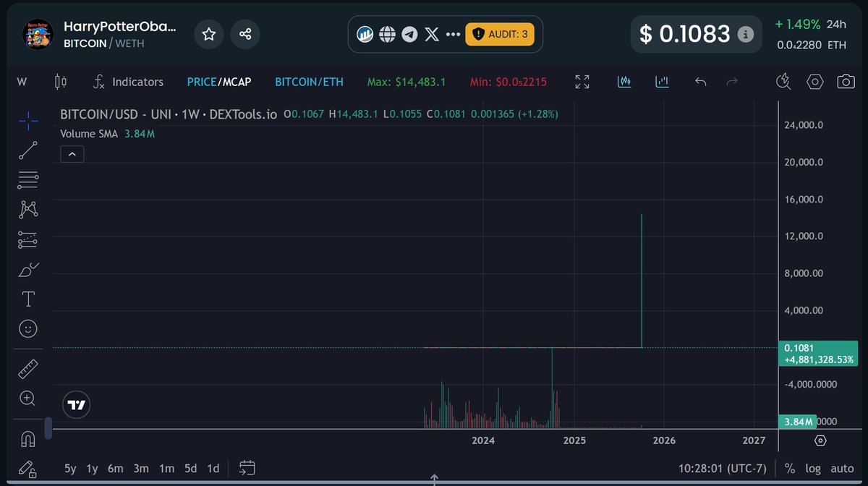Viewport: 868px width, 486px height.
Task: Collapse the indicator legend chevron
Action: click(x=72, y=153)
